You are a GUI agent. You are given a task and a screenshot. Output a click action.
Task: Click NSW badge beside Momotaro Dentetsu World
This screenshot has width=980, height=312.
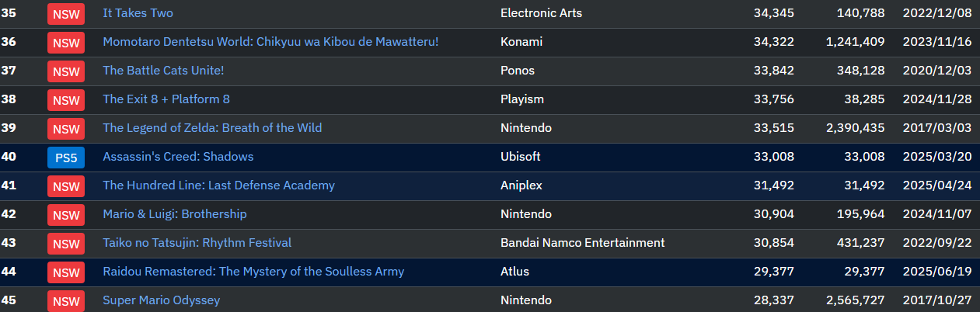66,43
